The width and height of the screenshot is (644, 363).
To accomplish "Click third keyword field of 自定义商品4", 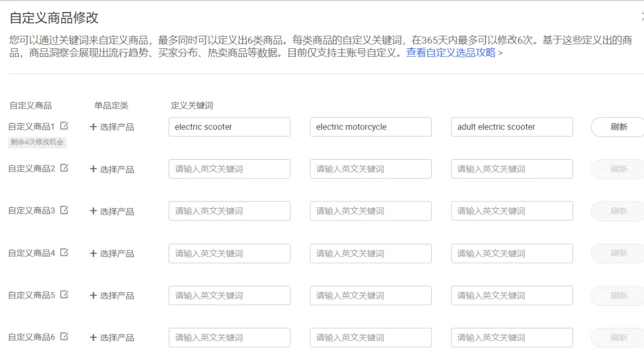I will (x=512, y=253).
